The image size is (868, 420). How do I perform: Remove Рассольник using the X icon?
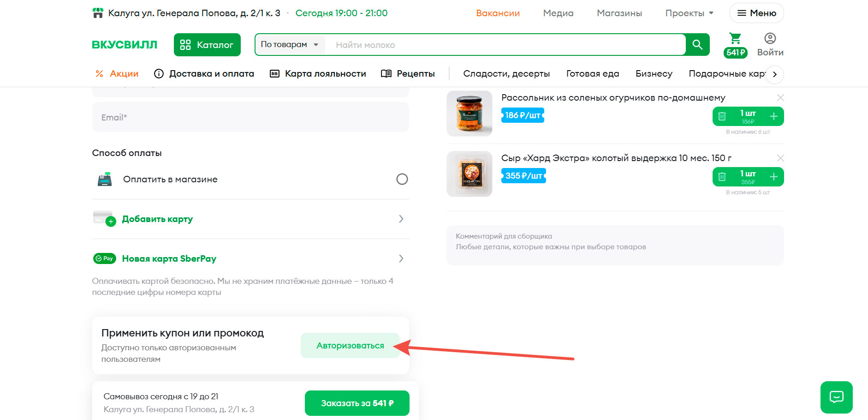pos(780,98)
